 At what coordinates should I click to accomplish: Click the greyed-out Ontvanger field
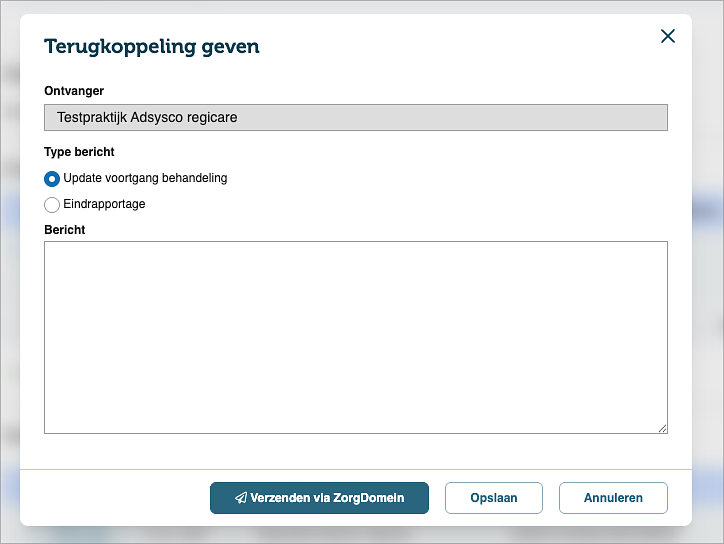356,117
